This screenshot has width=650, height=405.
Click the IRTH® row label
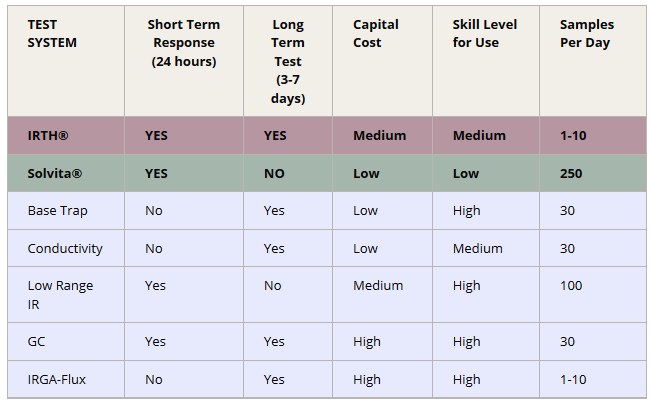coord(51,135)
